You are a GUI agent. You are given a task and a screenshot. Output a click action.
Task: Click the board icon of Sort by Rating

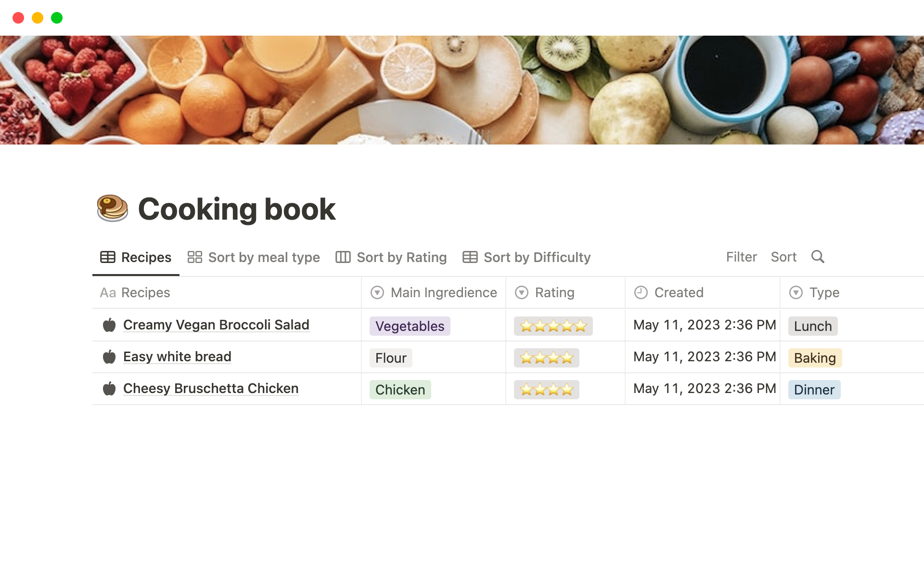(343, 257)
